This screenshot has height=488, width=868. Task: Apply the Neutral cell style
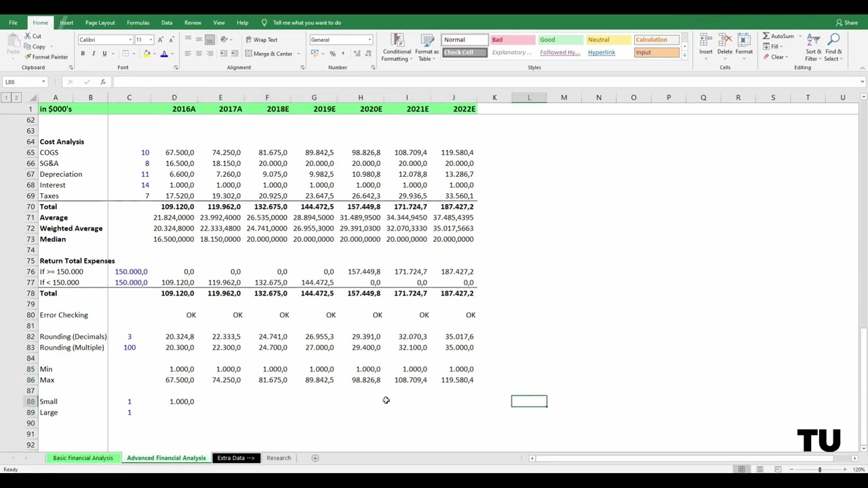(608, 40)
